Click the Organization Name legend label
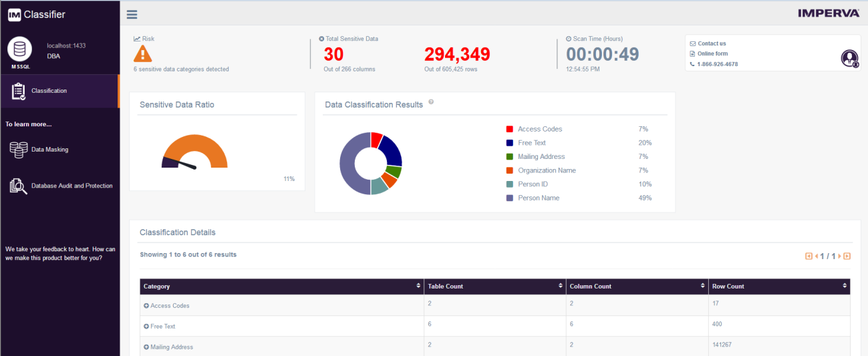 tap(547, 170)
